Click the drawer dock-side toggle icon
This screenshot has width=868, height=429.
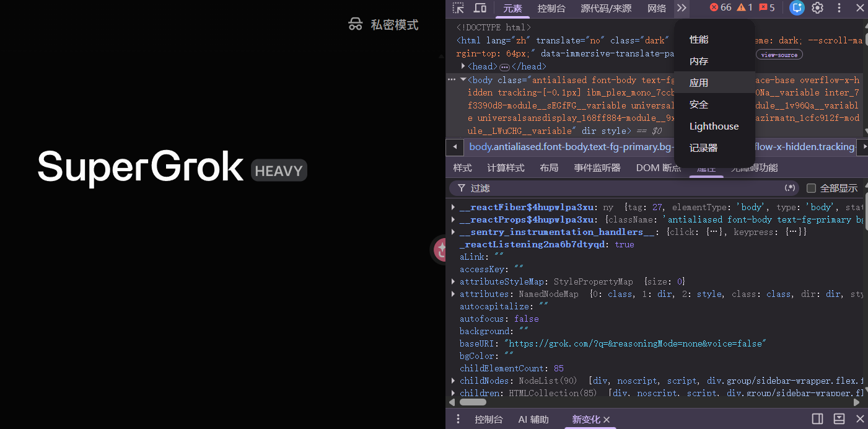[x=818, y=419]
